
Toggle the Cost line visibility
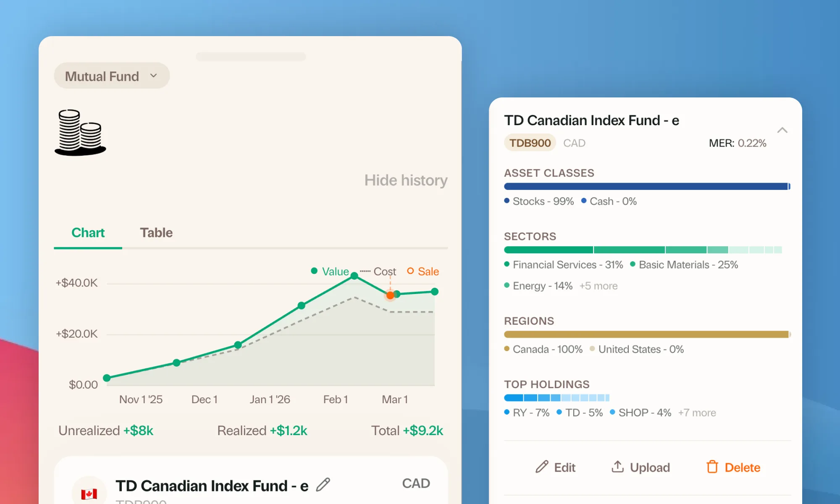pos(378,271)
